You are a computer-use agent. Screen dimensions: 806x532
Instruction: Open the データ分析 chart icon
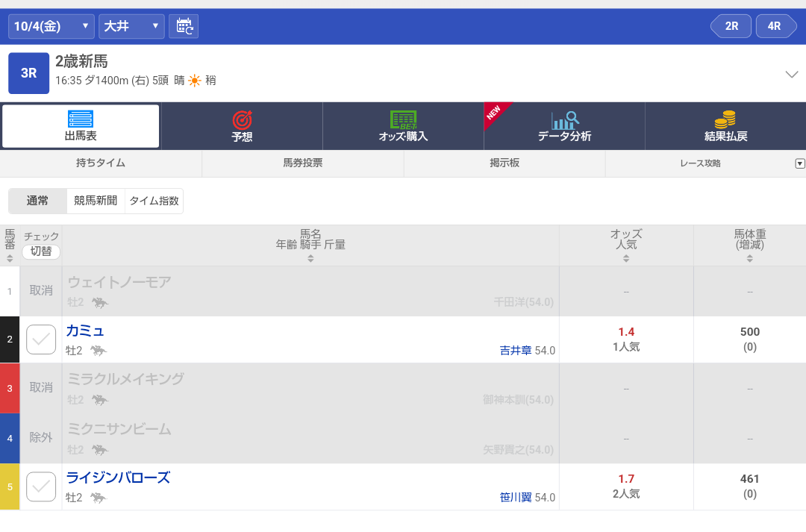565,119
